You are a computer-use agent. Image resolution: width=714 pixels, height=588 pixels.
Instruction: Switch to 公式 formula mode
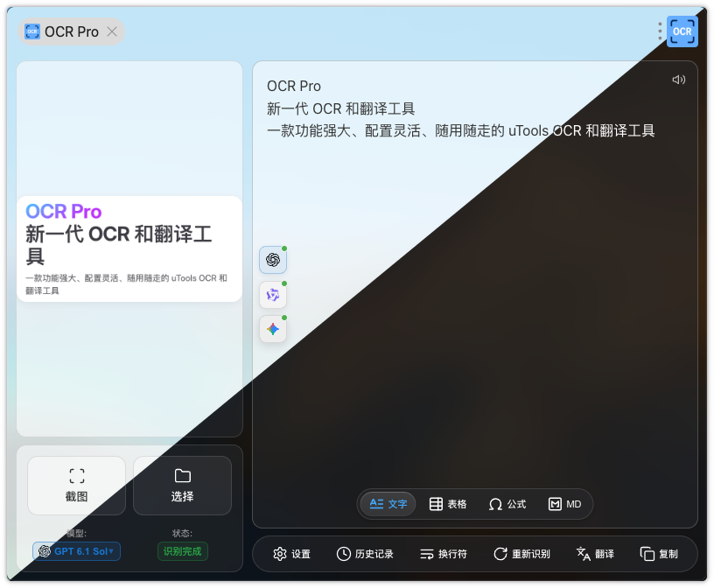(507, 504)
